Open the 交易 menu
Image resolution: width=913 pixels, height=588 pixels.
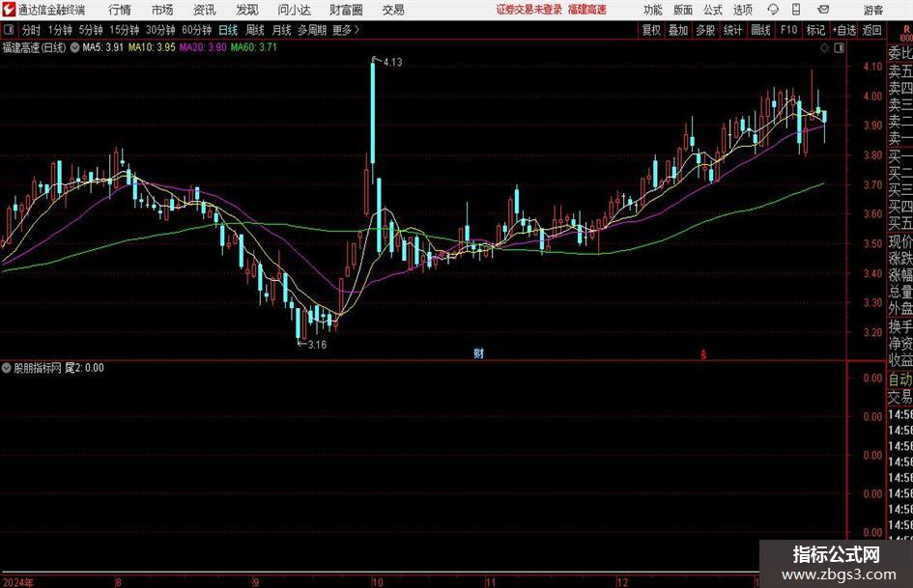(x=393, y=10)
